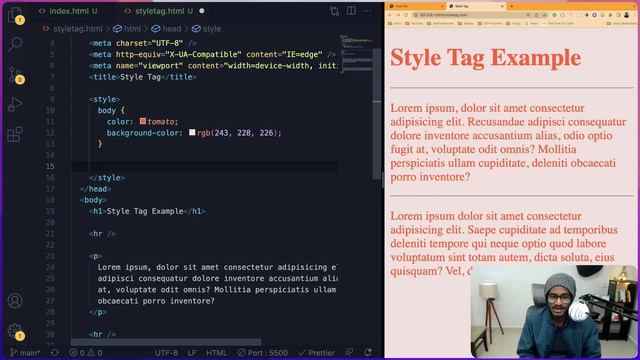Open the Search view in activity bar
Image resolution: width=640 pixels, height=360 pixels.
coord(16,43)
